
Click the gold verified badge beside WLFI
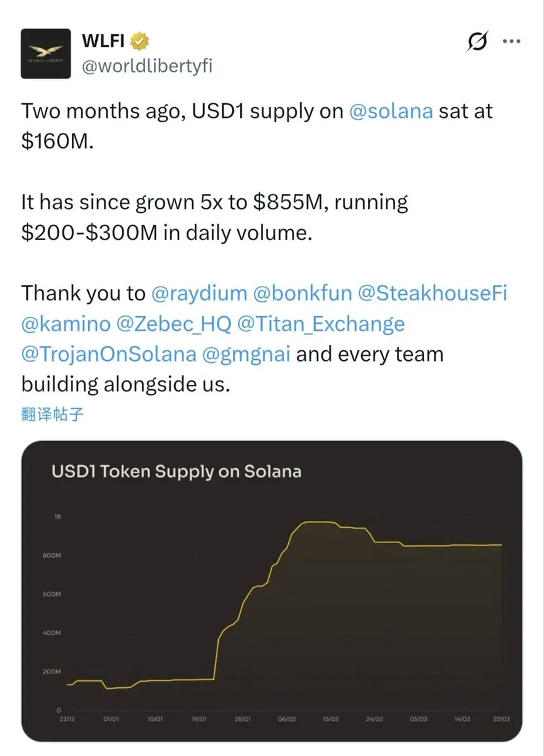coord(140,41)
